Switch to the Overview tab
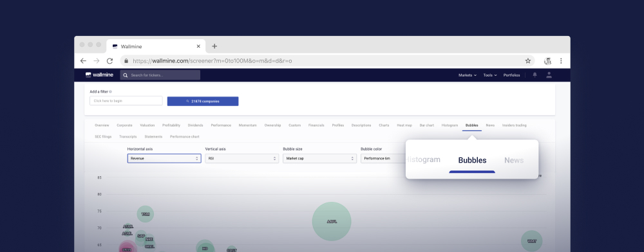This screenshot has height=252, width=644. (x=102, y=125)
